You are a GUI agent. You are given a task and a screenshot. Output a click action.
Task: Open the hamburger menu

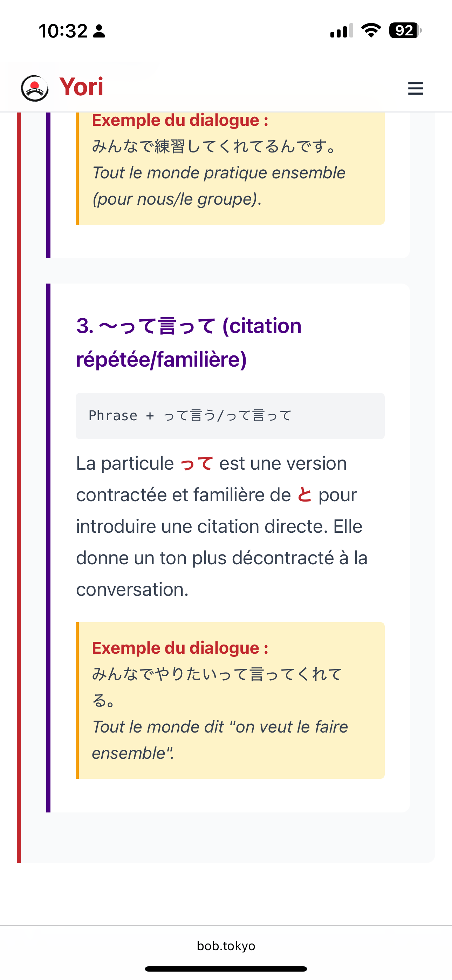tap(415, 88)
